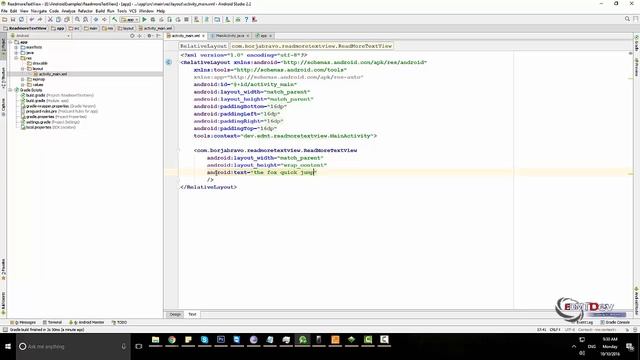Click the Find magnifier icon
Viewport: 640px width, 360px height.
(77, 19)
